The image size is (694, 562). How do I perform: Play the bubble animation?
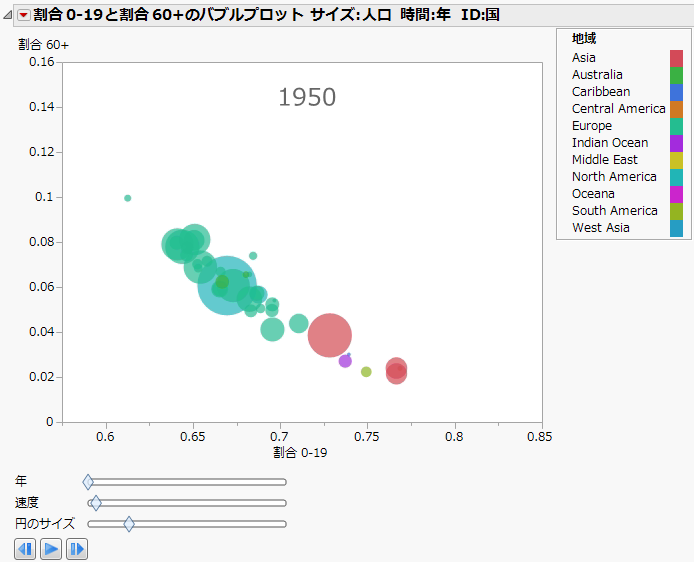pyautogui.click(x=51, y=548)
